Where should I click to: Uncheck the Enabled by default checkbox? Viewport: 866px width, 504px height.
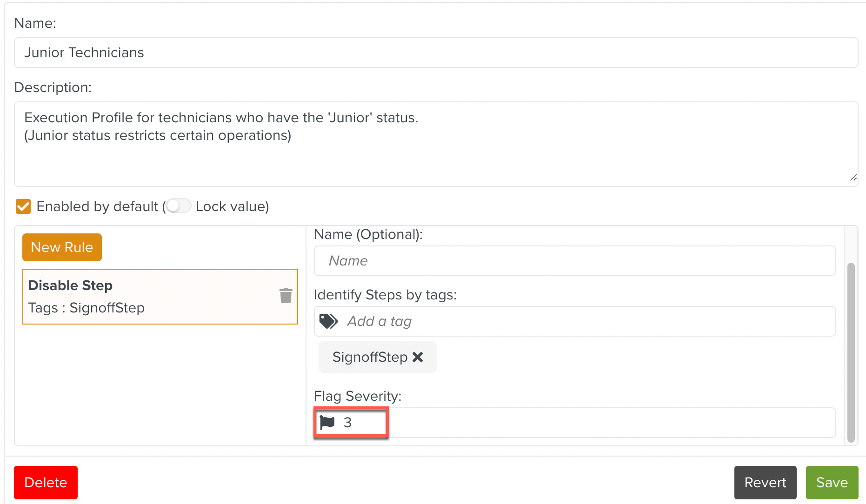(23, 206)
